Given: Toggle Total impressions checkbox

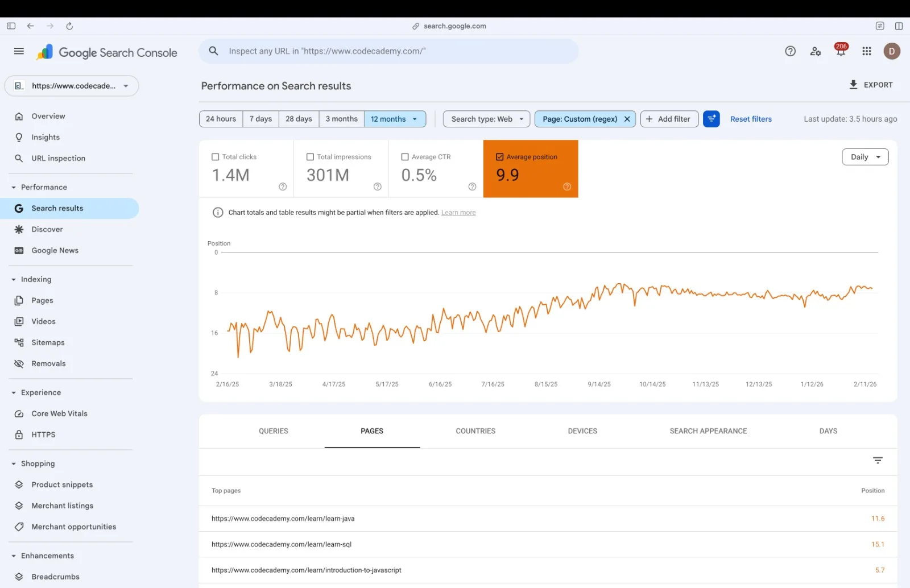Looking at the screenshot, I should tap(310, 157).
